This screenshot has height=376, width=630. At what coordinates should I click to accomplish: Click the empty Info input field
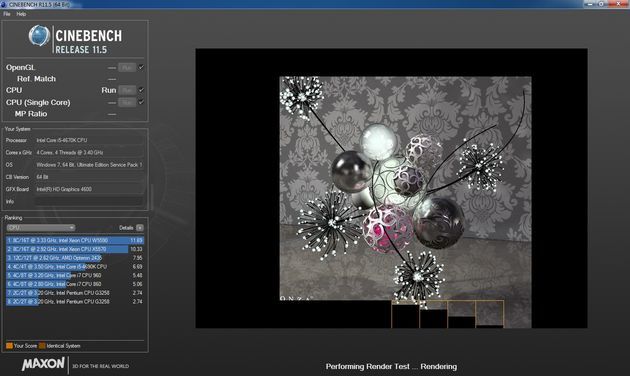click(x=89, y=201)
